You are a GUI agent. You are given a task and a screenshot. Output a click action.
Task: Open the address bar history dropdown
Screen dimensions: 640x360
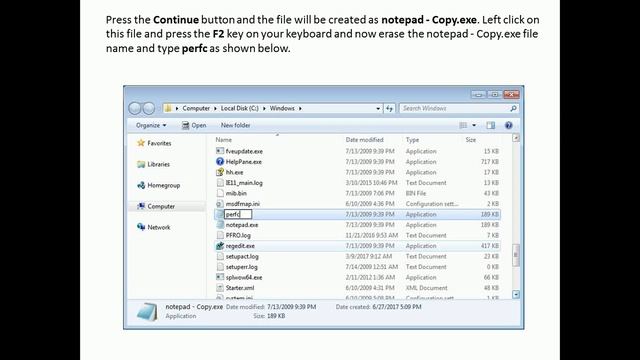point(378,108)
